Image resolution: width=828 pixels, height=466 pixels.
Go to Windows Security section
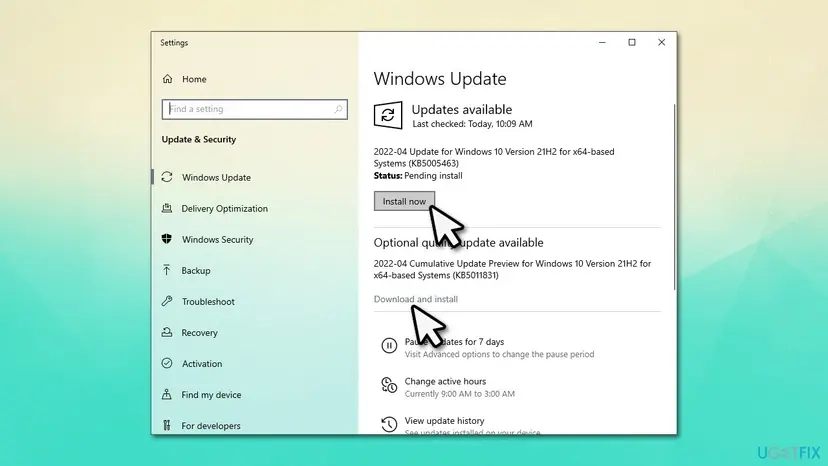(218, 239)
